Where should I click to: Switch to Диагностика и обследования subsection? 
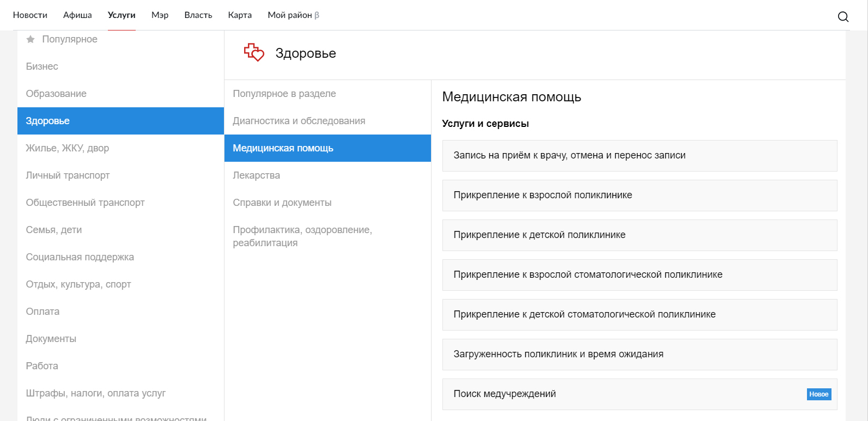point(299,121)
